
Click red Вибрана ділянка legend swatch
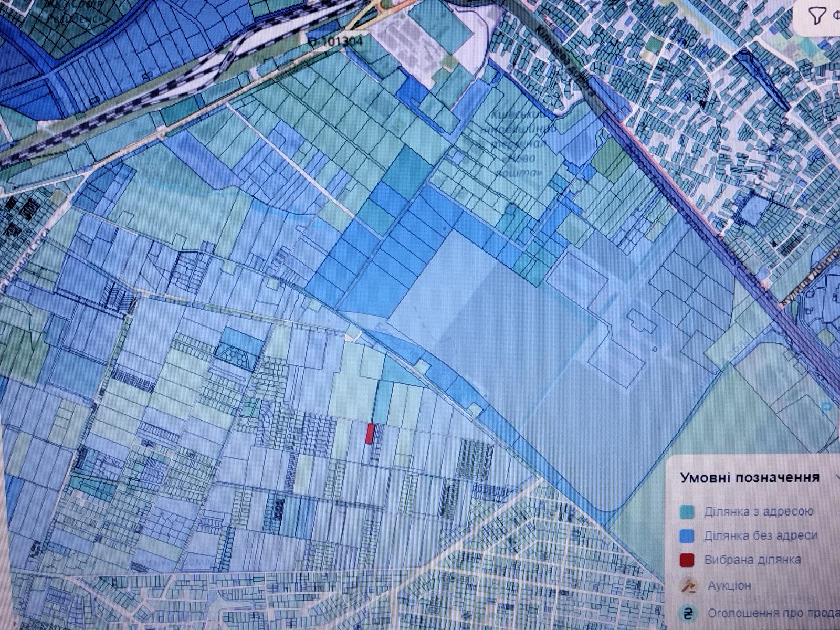coord(687,560)
